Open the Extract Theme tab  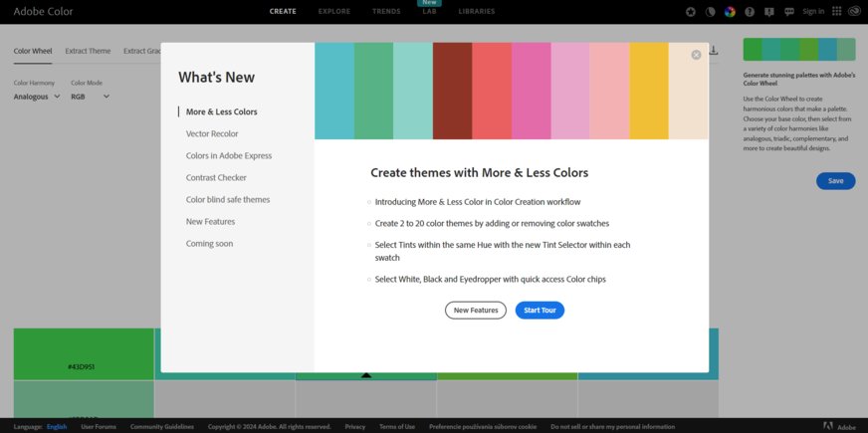[88, 51]
